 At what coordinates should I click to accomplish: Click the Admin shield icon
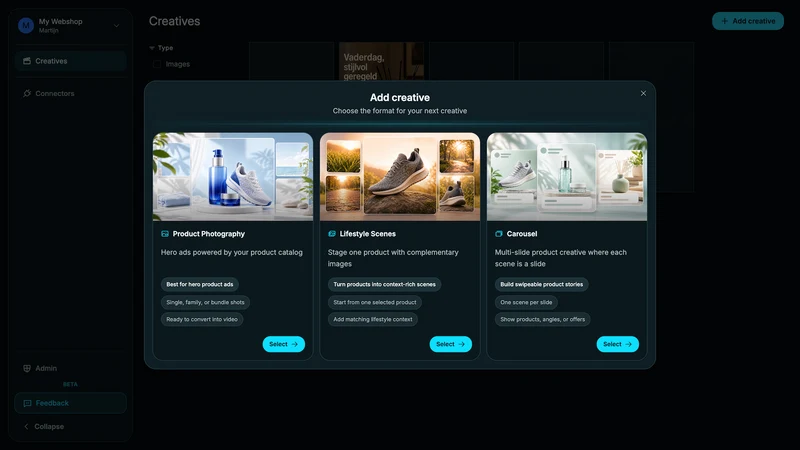point(27,368)
